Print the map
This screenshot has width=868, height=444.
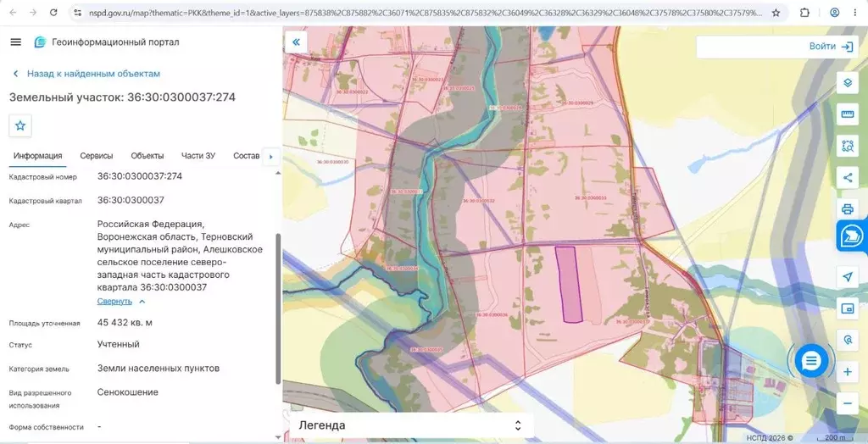click(x=847, y=208)
